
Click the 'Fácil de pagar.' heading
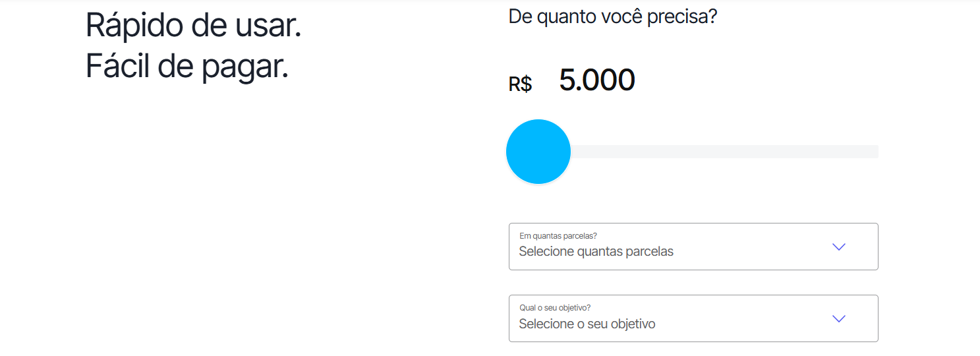(x=187, y=67)
